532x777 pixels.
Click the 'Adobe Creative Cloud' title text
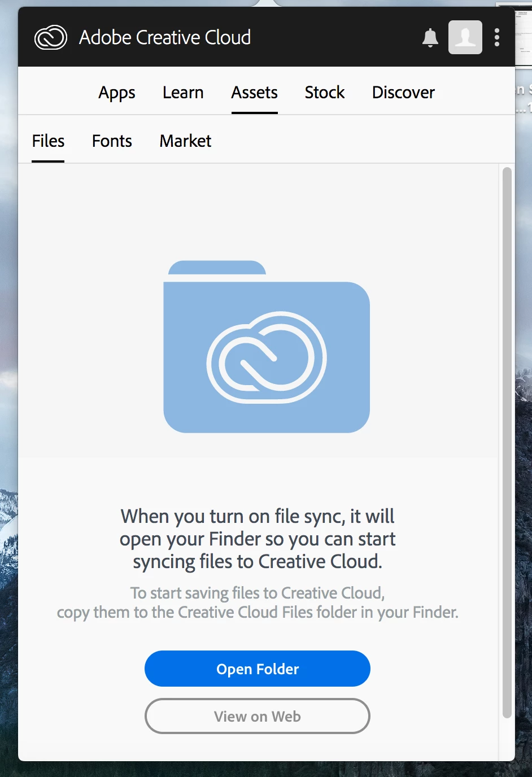click(165, 37)
